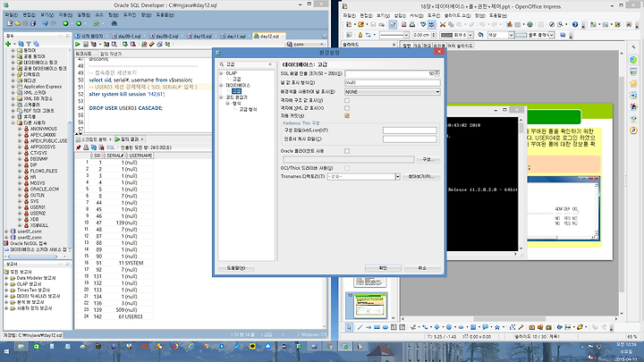Image resolution: width=644 pixels, height=362 pixels.
Task: Toggle the 자동 커밋 checkbox
Action: click(347, 115)
